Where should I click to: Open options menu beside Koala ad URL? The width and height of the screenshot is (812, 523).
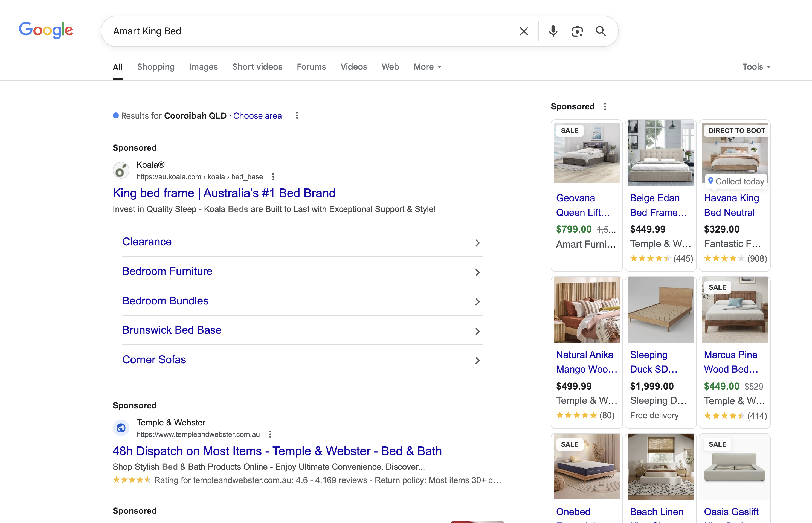273,177
